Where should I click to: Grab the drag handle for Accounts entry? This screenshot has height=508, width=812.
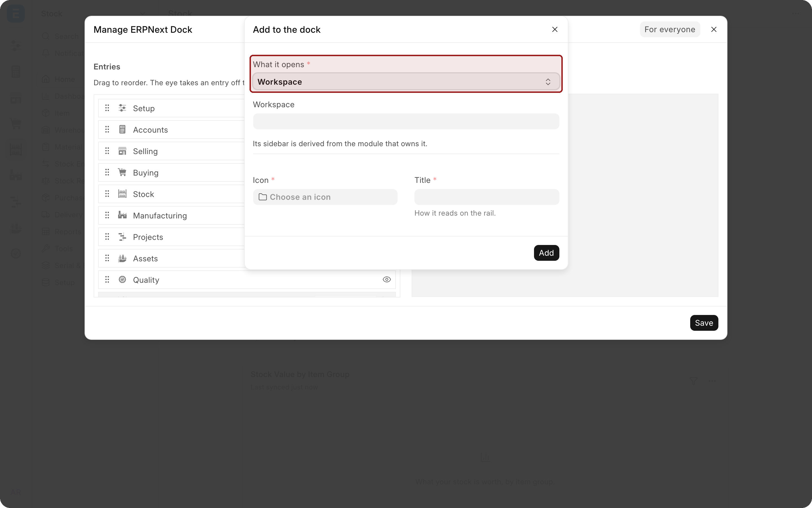point(107,129)
